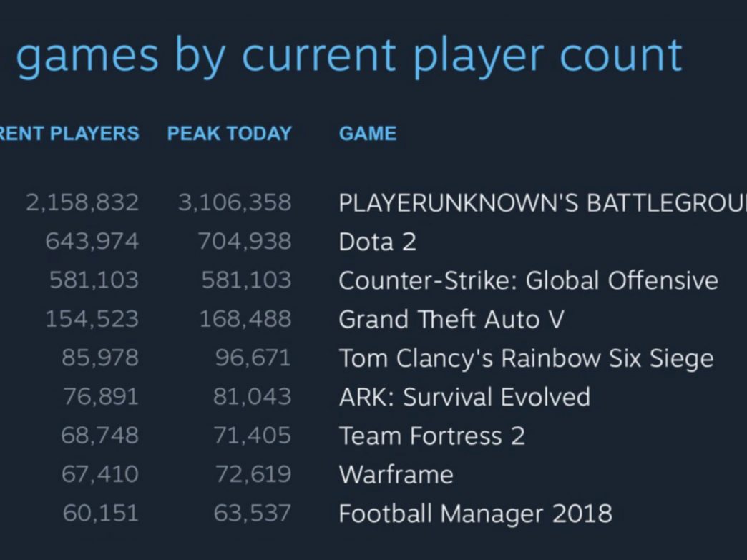Select Dota 2's 704,938 peak value
The width and height of the screenshot is (747, 560).
pyautogui.click(x=245, y=242)
